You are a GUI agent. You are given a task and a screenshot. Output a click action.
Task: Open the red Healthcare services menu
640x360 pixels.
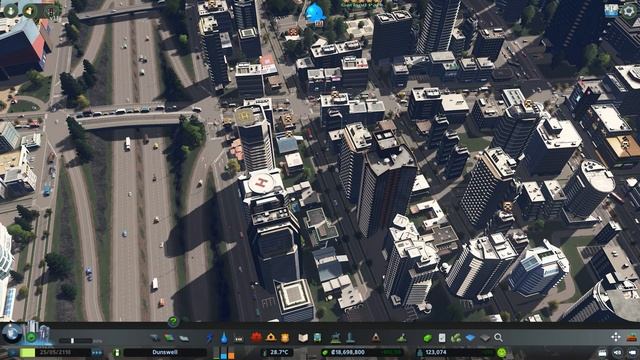point(256,337)
